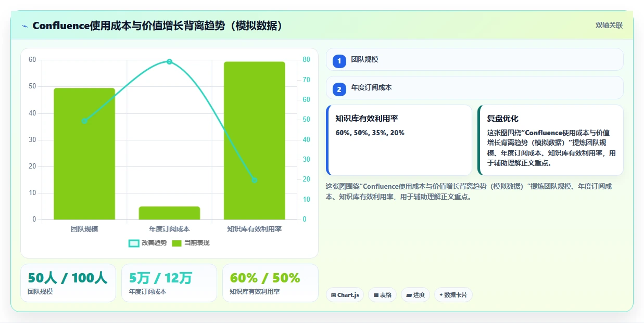Click the trend line point at value 20
644x323 pixels.
[x=255, y=180]
